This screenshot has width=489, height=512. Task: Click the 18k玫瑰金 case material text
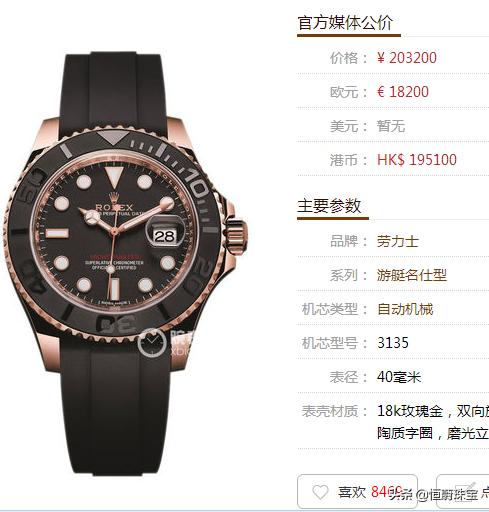coord(410,411)
